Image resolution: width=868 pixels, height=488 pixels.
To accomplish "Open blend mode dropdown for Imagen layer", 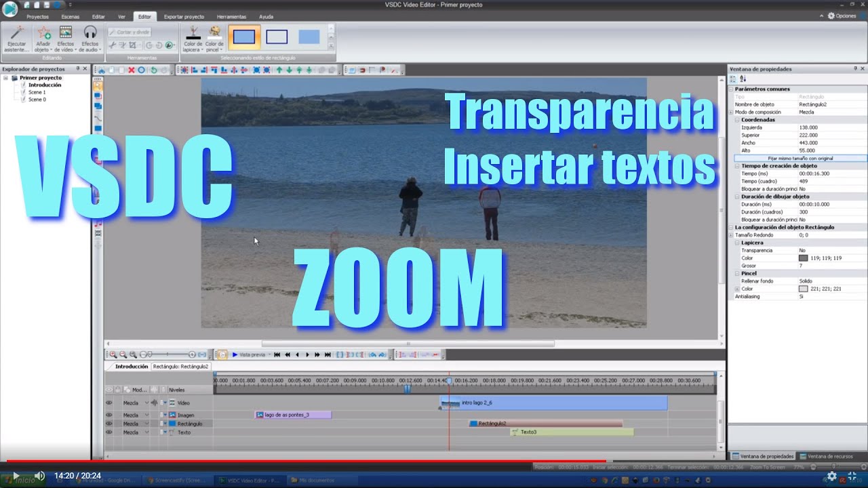I will click(147, 415).
